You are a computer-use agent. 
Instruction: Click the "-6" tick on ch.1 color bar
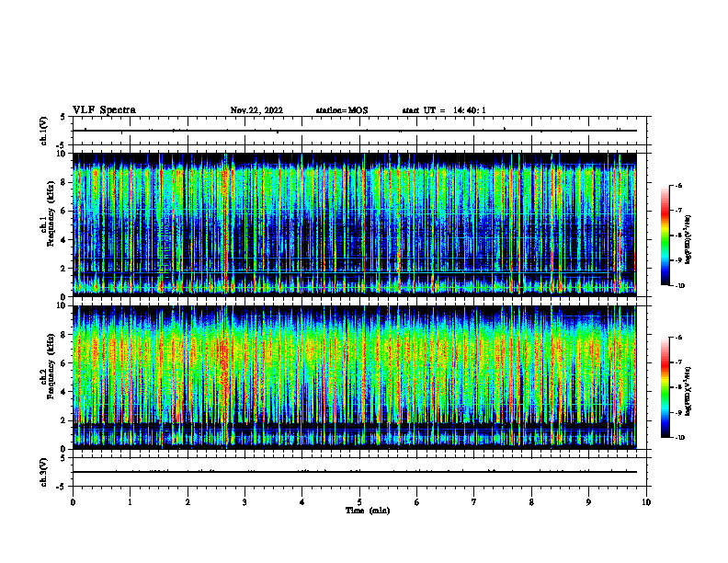point(678,186)
